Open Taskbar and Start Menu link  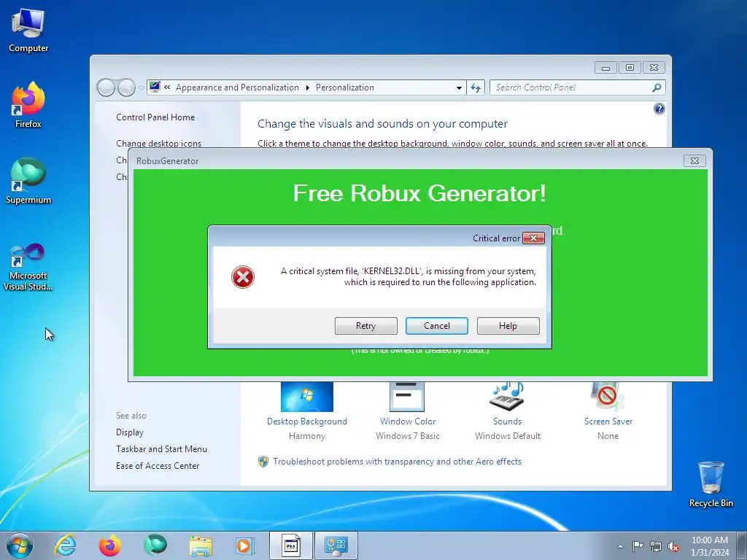pyautogui.click(x=161, y=449)
